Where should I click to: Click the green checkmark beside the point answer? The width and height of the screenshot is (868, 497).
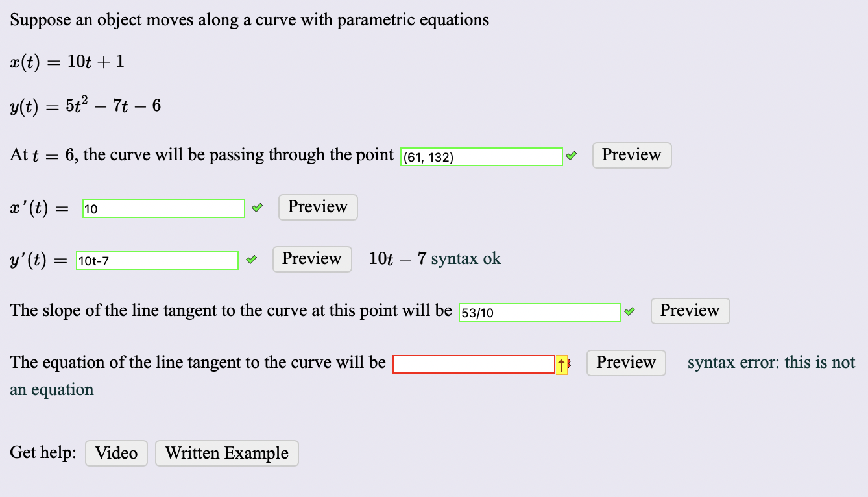click(x=572, y=155)
